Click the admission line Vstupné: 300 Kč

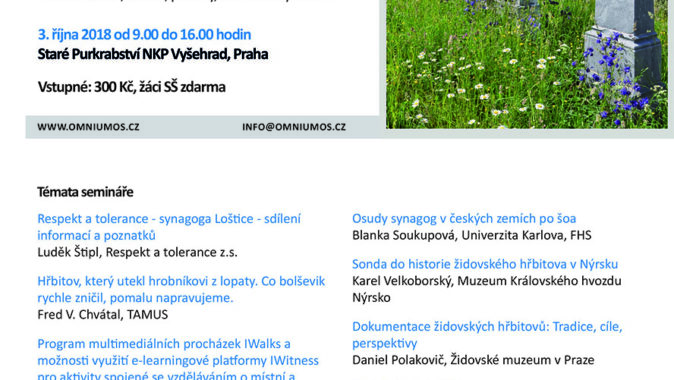coord(131,87)
